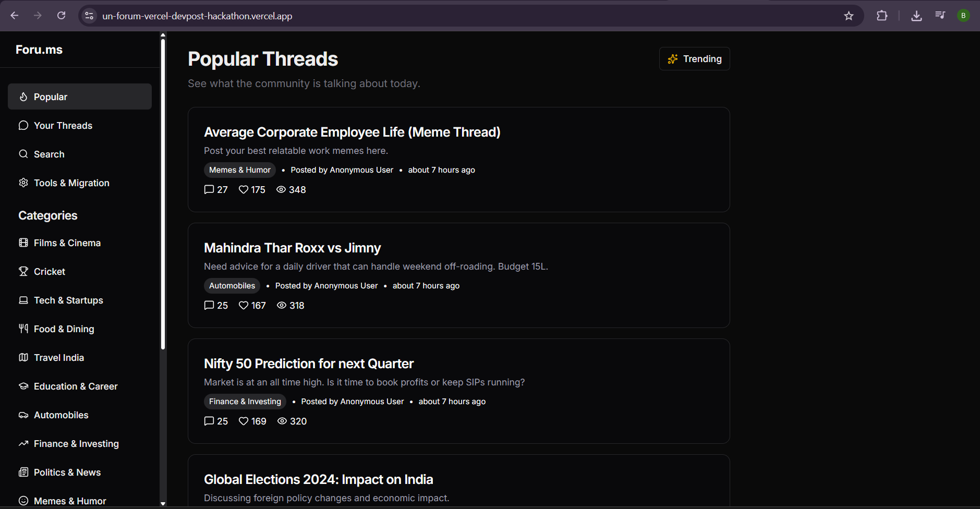The image size is (980, 509).
Task: Click 'Post your best relatable work memes here.'
Action: click(296, 151)
